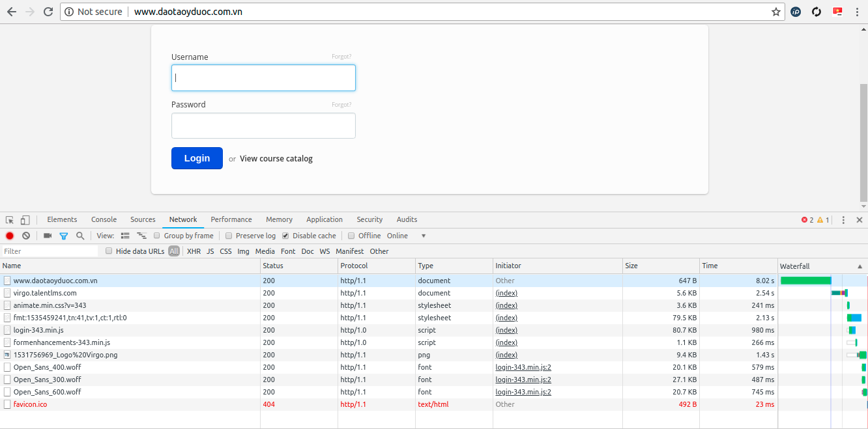Sort requests by the Size column header
Image resolution: width=868 pixels, height=429 pixels.
[x=661, y=266]
